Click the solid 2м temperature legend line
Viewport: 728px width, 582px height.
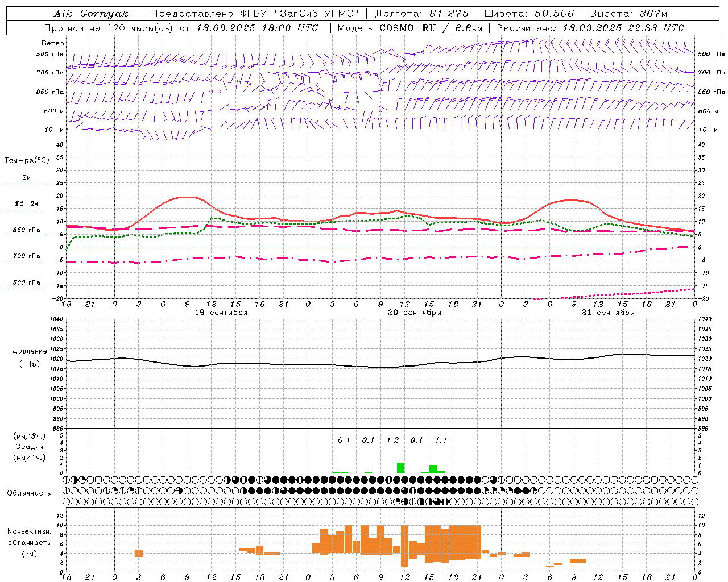click(x=26, y=184)
